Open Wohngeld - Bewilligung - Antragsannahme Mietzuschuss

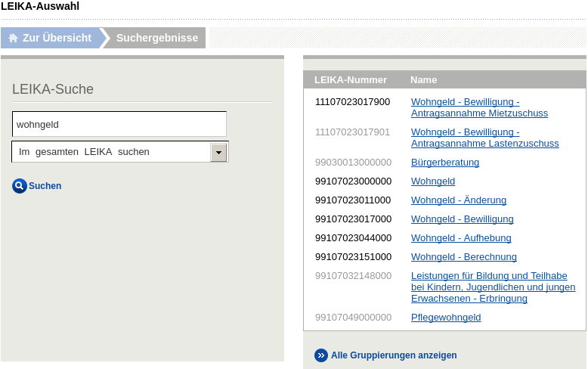(479, 107)
